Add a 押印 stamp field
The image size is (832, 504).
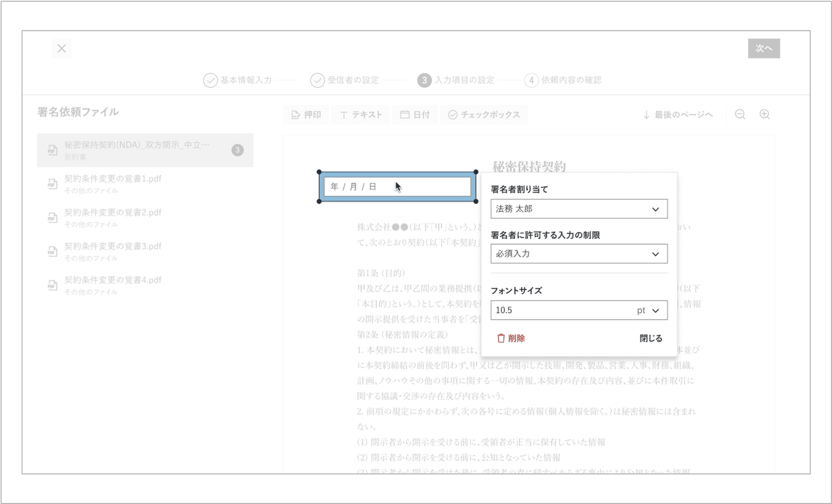point(306,115)
